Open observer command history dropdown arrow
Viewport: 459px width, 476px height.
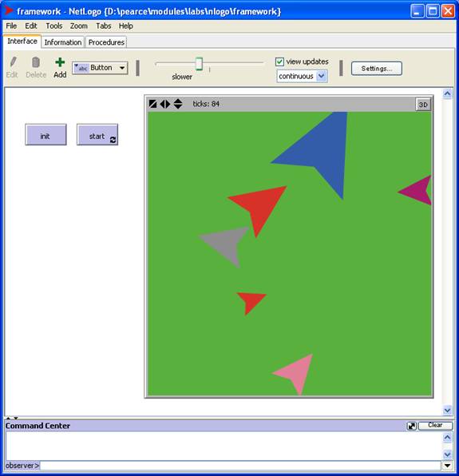coord(447,466)
